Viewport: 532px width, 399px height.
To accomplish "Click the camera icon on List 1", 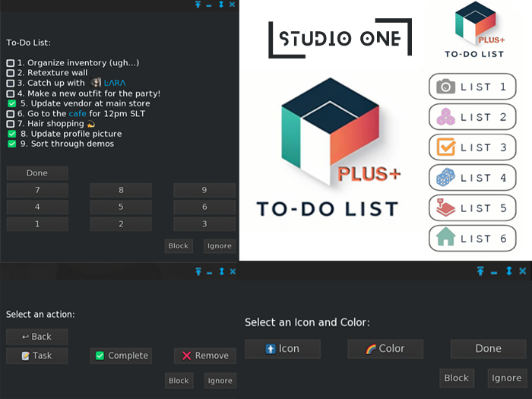I will click(x=445, y=87).
